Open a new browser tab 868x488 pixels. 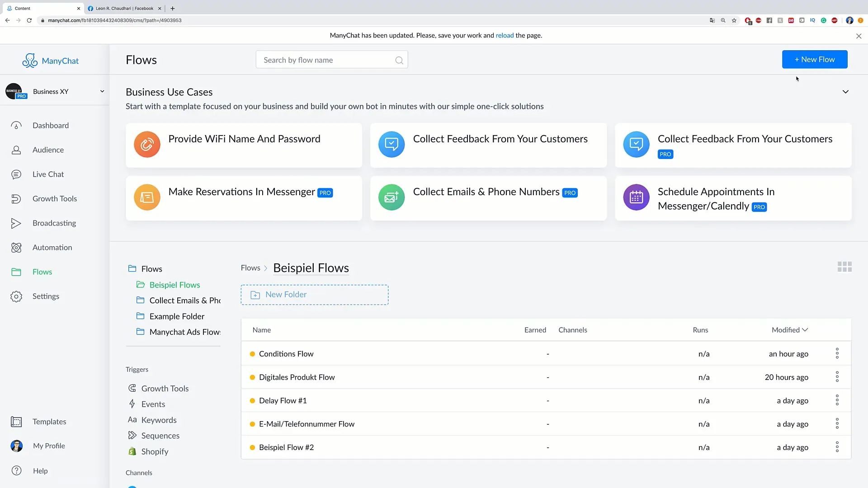pos(172,8)
